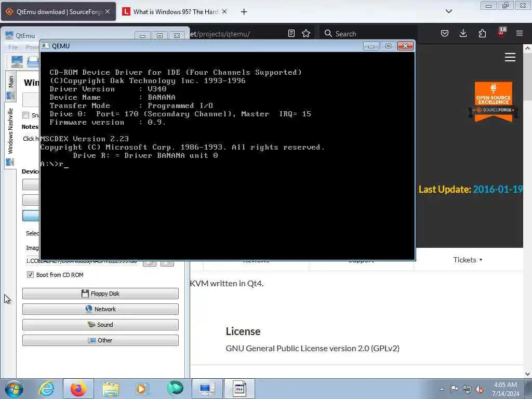
Task: Click the taskbar clock showing 4:05 AM
Action: pyautogui.click(x=505, y=389)
